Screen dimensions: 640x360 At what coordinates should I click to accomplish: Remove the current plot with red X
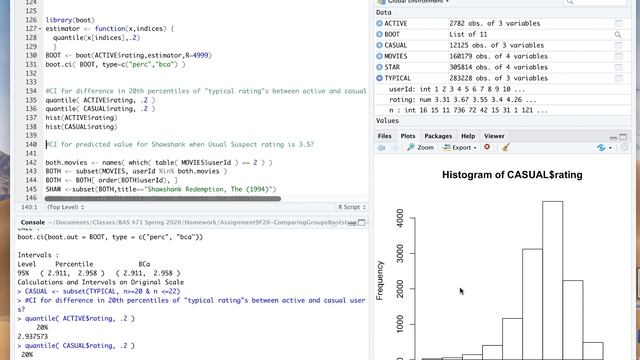487,147
